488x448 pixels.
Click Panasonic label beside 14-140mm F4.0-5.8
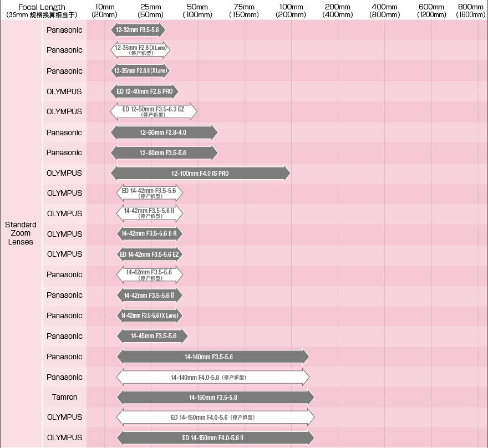[x=64, y=378]
